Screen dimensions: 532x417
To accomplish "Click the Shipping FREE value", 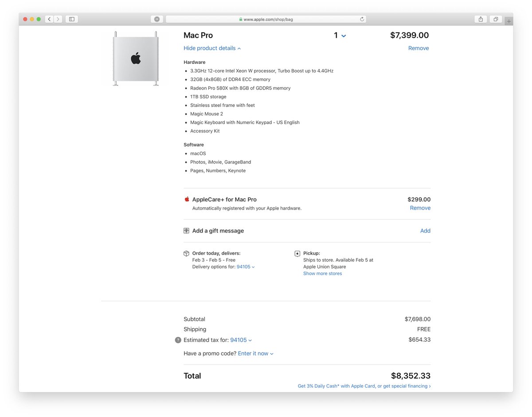I will (x=424, y=329).
